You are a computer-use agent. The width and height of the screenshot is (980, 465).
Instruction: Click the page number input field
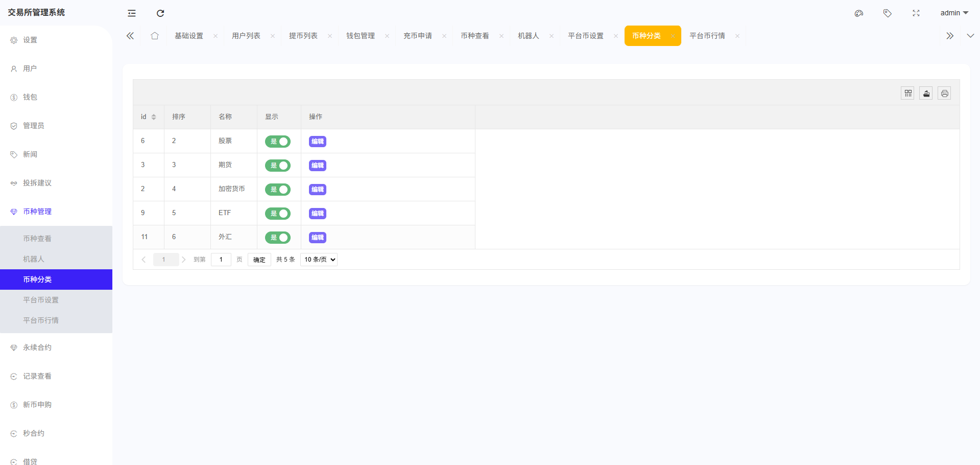click(x=221, y=260)
